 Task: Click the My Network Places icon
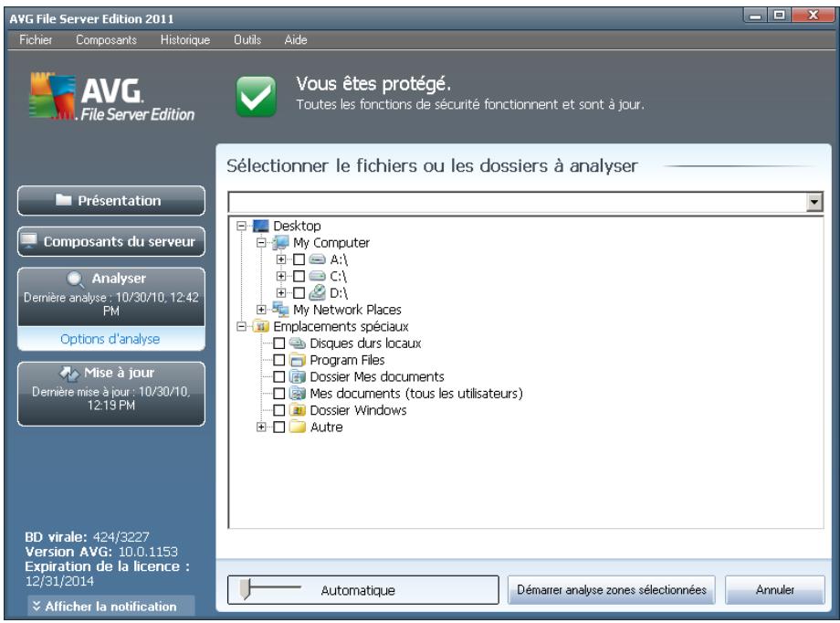click(280, 310)
